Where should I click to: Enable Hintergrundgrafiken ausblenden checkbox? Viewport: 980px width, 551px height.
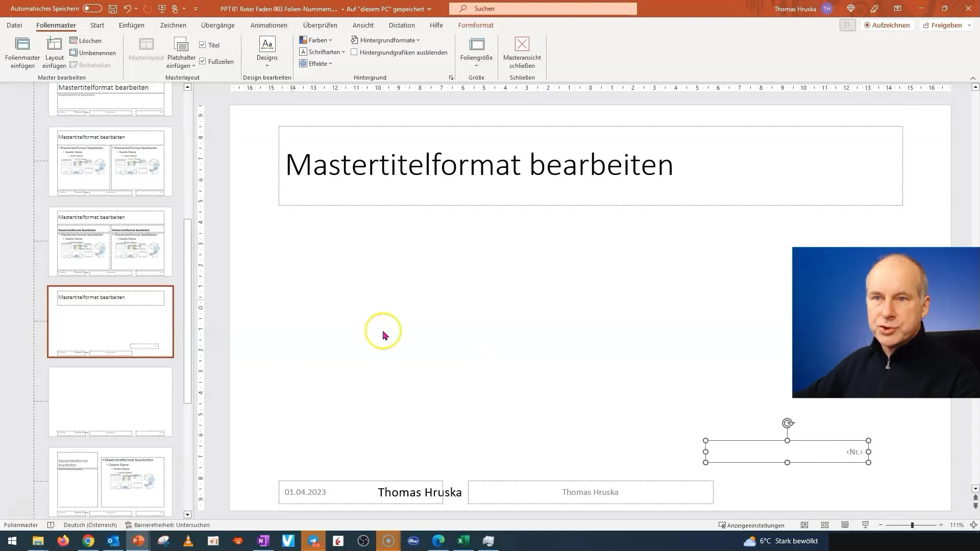[x=355, y=52]
